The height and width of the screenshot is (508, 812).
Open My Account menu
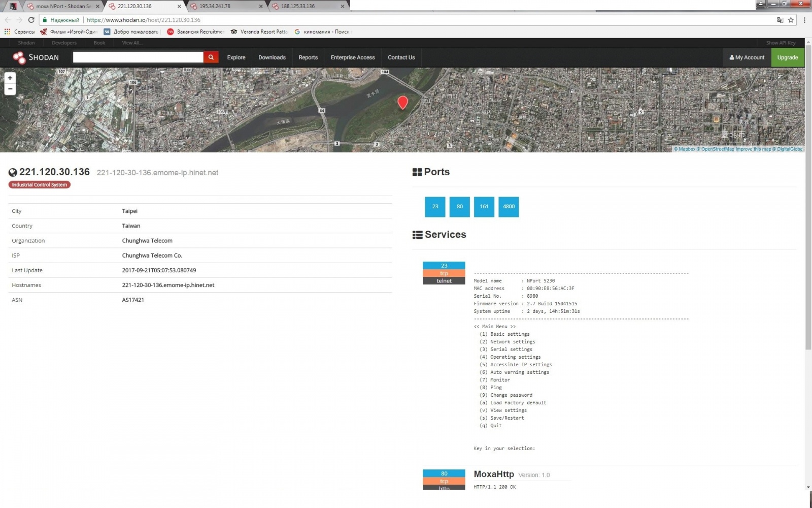747,57
